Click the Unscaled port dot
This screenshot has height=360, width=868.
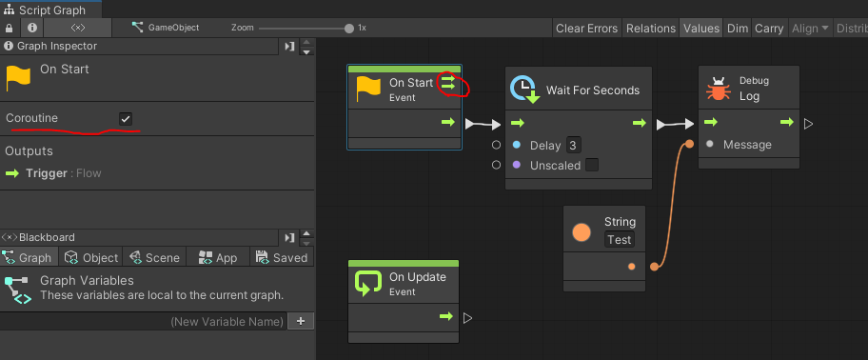[x=517, y=165]
